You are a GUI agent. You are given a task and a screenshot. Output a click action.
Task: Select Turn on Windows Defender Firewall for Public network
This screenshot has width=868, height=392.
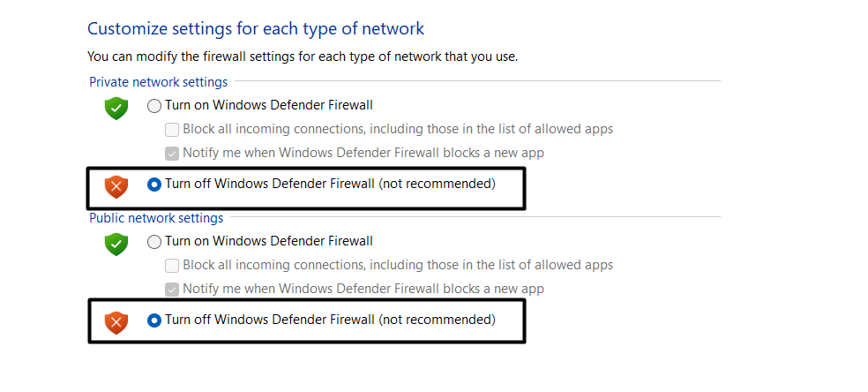(154, 242)
